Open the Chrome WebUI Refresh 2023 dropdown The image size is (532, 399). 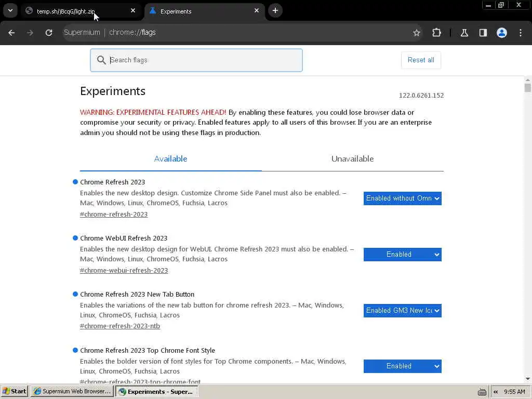click(403, 255)
